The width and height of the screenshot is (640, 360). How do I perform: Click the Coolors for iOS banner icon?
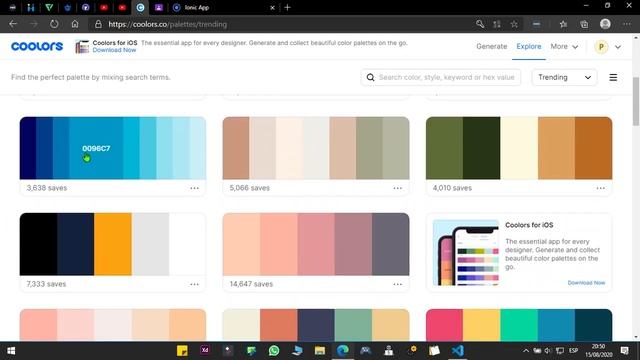82,47
